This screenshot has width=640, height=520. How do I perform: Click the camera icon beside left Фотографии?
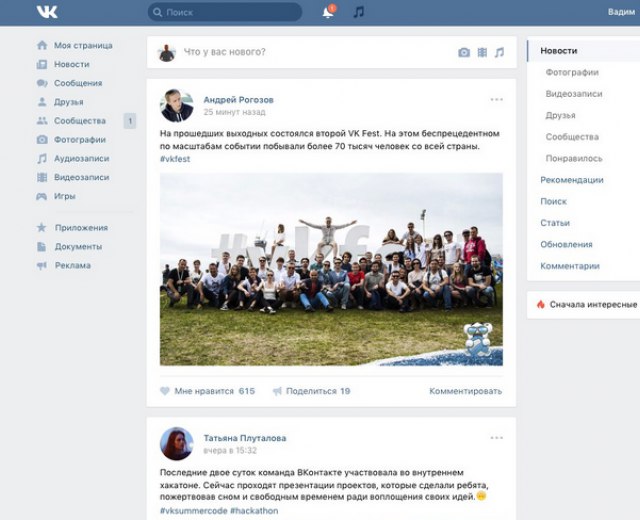coord(42,139)
